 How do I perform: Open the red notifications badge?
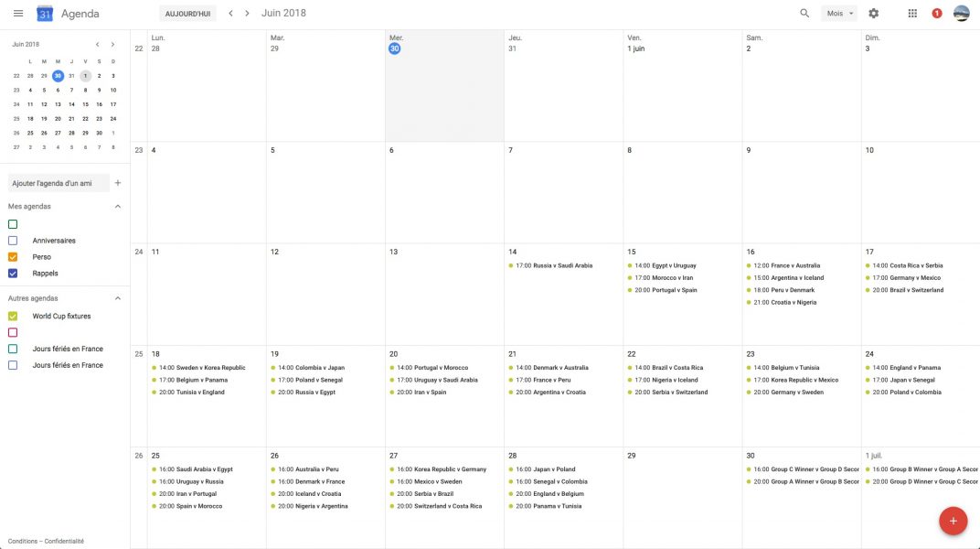937,13
